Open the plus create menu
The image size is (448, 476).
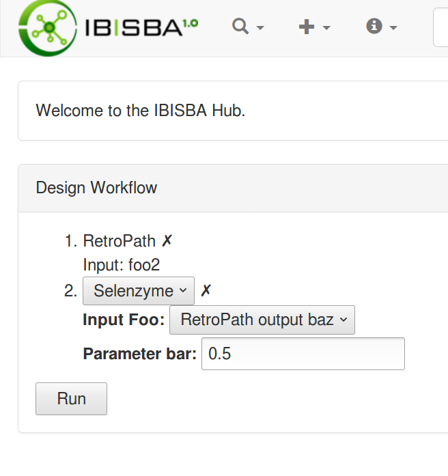[x=314, y=27]
